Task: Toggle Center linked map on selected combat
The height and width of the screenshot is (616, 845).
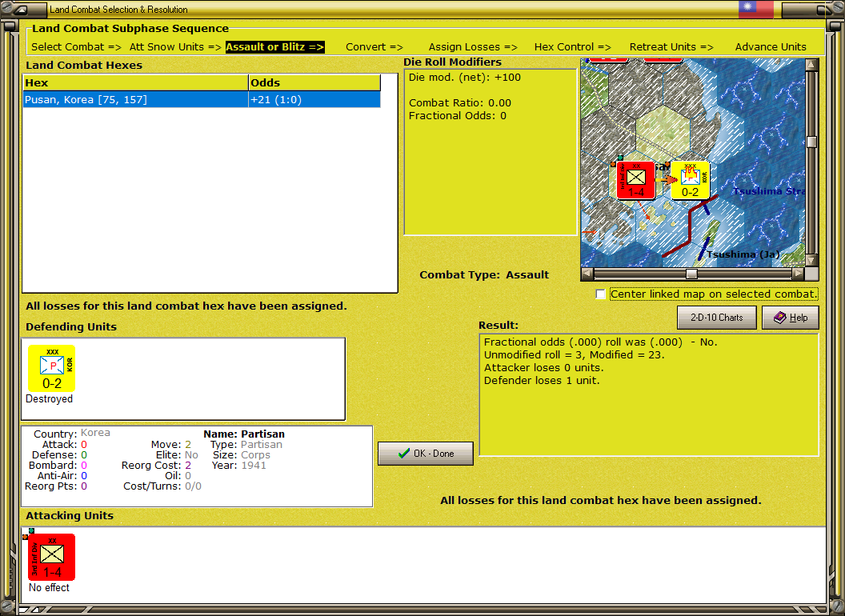Action: pyautogui.click(x=601, y=294)
